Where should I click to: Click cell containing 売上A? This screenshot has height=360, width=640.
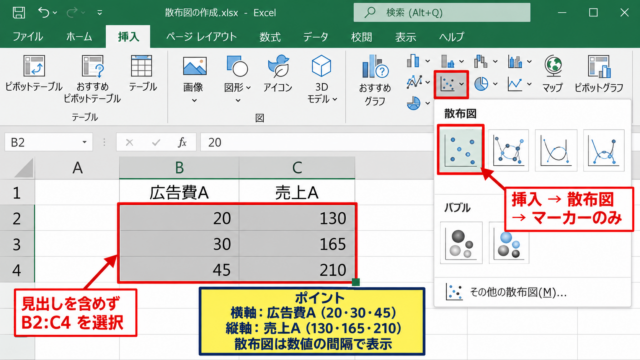point(297,192)
